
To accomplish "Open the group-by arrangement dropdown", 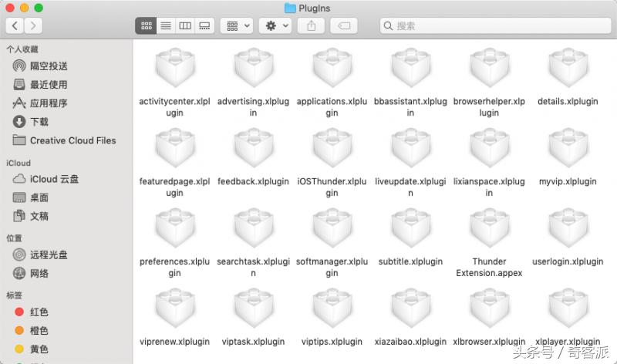I will (236, 25).
